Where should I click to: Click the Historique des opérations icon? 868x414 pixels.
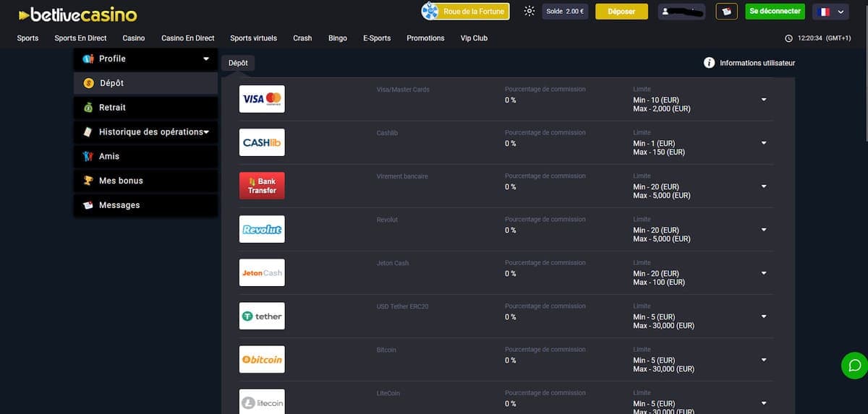88,132
